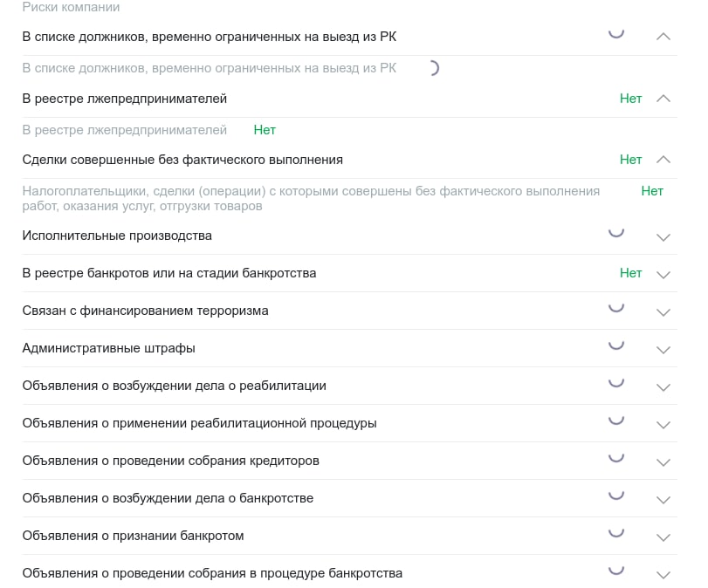Click the 'Риски компании' heading
Viewport: 708px width, 588px height.
[x=71, y=7]
